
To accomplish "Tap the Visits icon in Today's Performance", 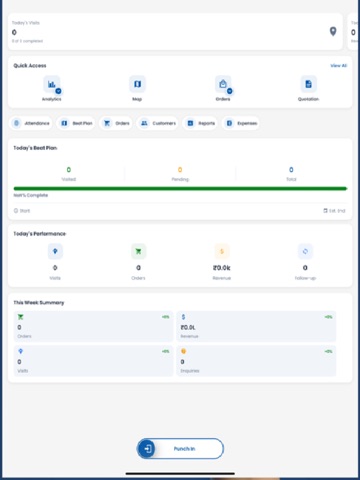I will coord(55,251).
